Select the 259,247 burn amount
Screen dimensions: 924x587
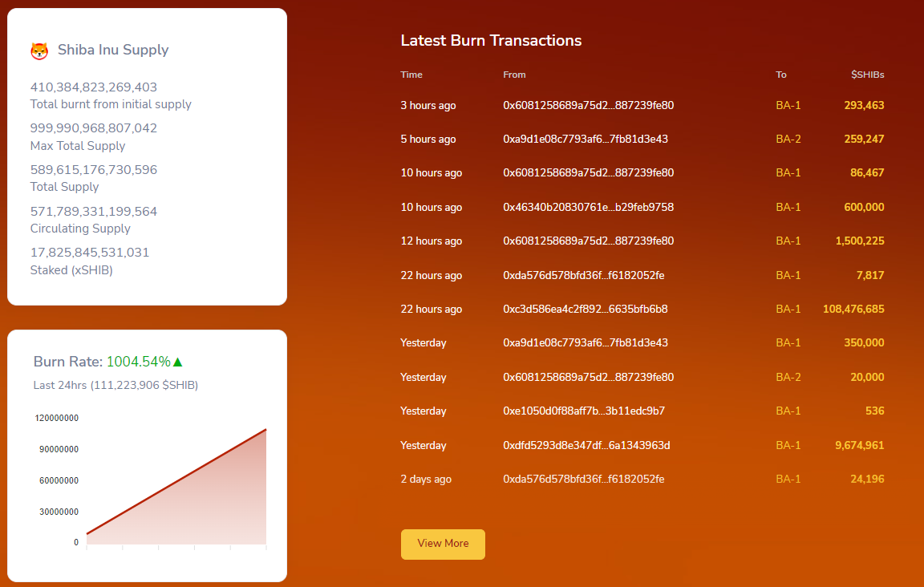tap(864, 139)
